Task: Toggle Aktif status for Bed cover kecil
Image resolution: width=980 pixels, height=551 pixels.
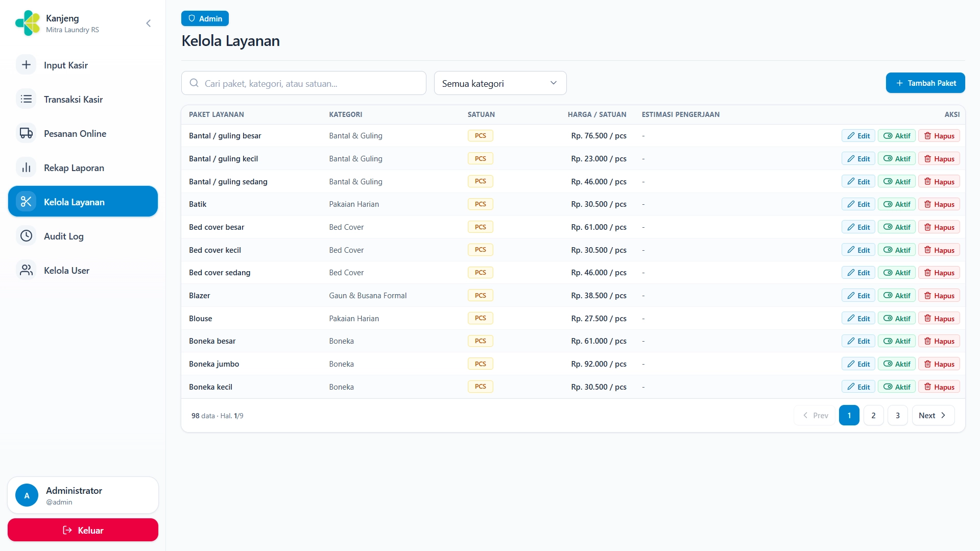Action: (897, 250)
